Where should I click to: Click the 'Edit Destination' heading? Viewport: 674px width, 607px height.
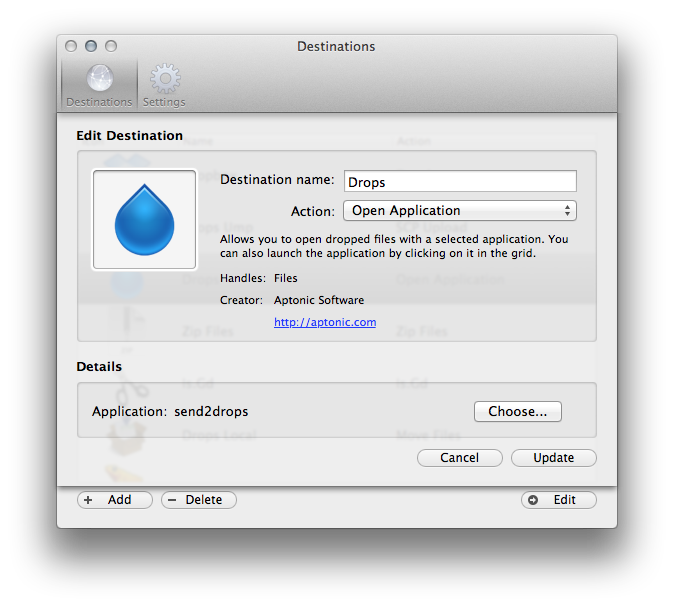coord(129,135)
